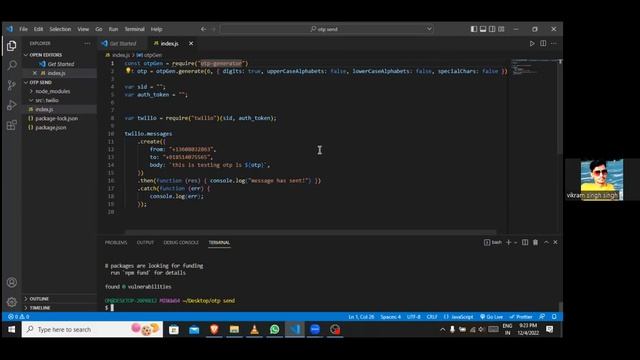
Task: Open the Selection menu
Action: [60, 29]
